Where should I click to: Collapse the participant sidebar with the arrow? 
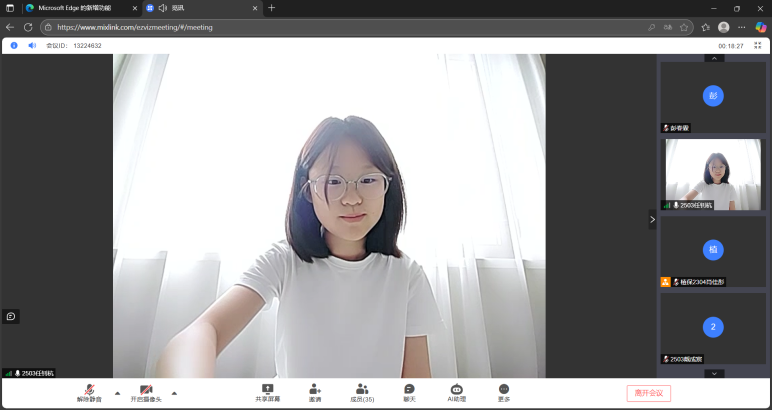pos(652,219)
